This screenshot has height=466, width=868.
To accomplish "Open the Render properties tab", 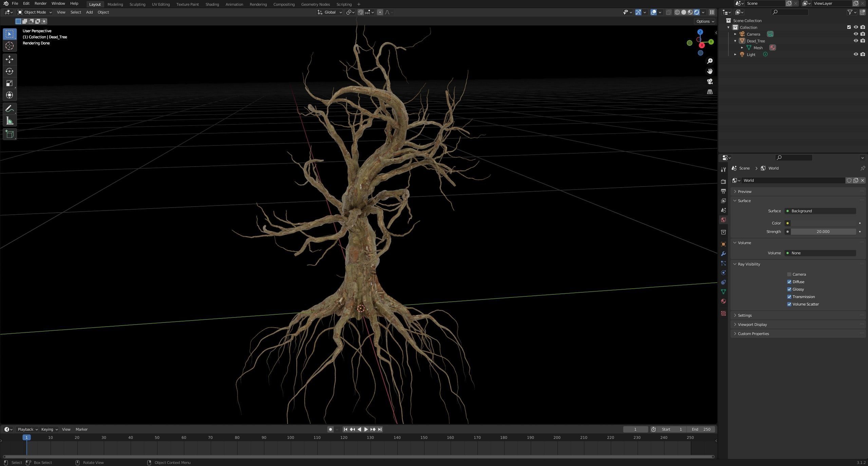I will click(723, 182).
